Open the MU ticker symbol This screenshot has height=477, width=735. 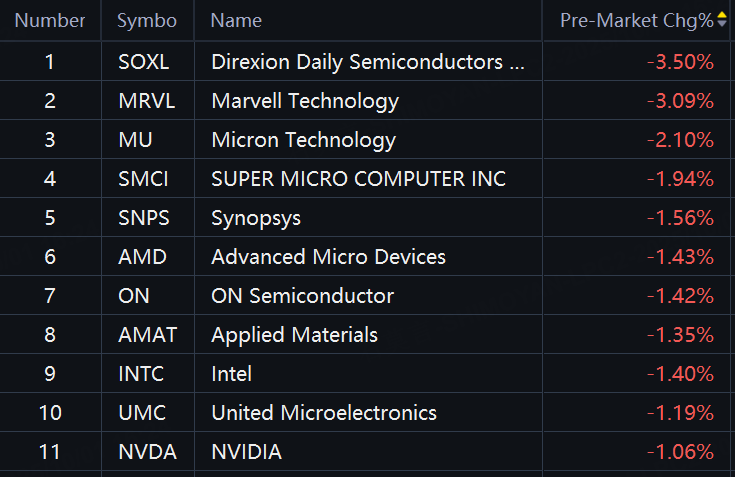tap(135, 140)
